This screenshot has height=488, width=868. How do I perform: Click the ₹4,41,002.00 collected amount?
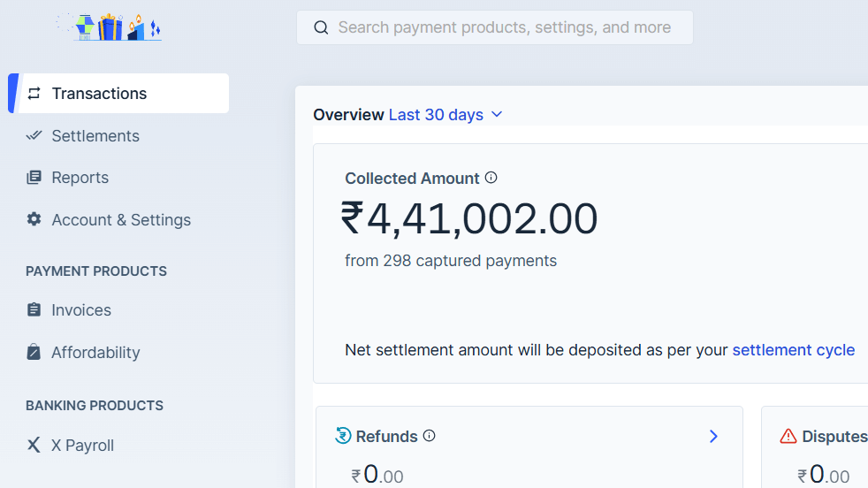pos(469,218)
